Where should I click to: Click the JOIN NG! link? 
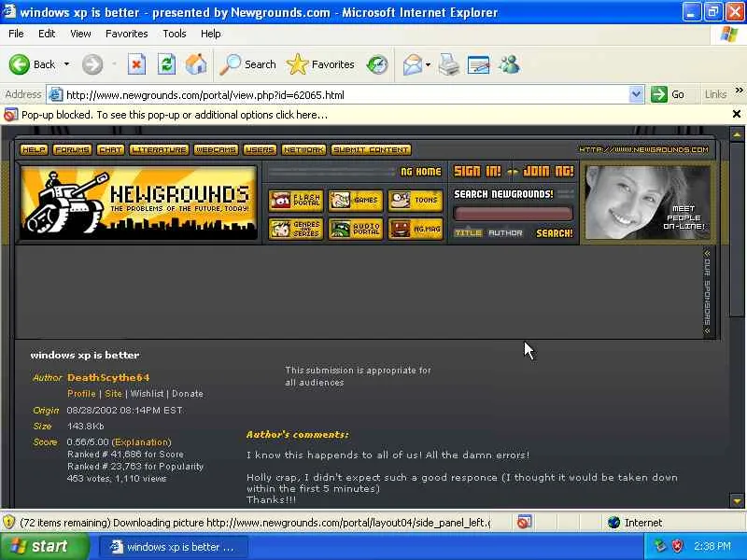click(548, 171)
